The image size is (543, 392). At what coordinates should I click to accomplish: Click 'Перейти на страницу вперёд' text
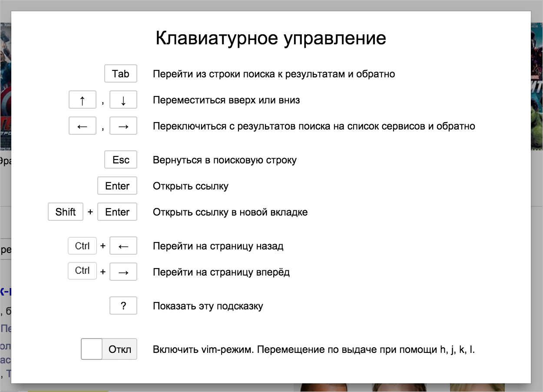coord(221,272)
